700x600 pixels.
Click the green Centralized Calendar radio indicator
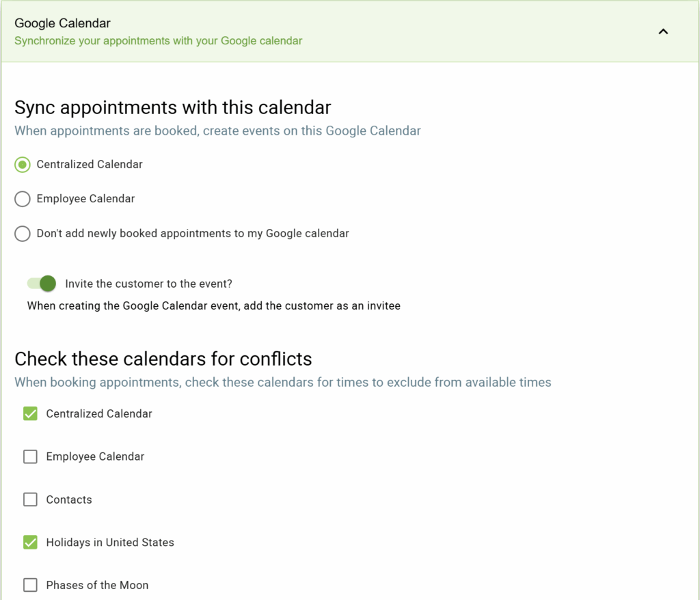21,165
